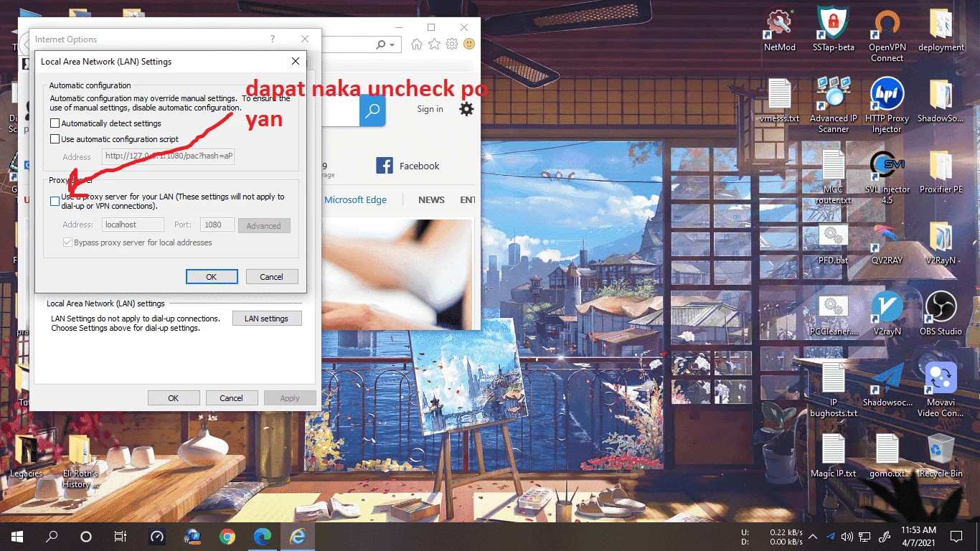Viewport: 980px width, 551px height.
Task: Open the Favorites star in Internet Explorer
Action: point(434,44)
